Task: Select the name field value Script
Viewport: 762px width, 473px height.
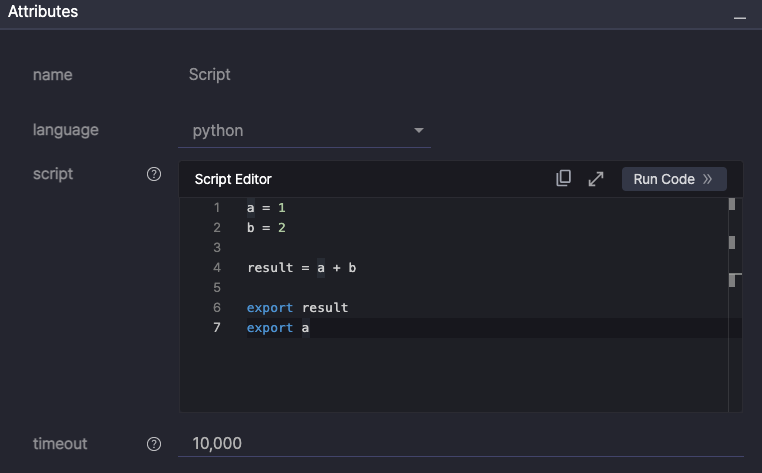Action: (210, 75)
